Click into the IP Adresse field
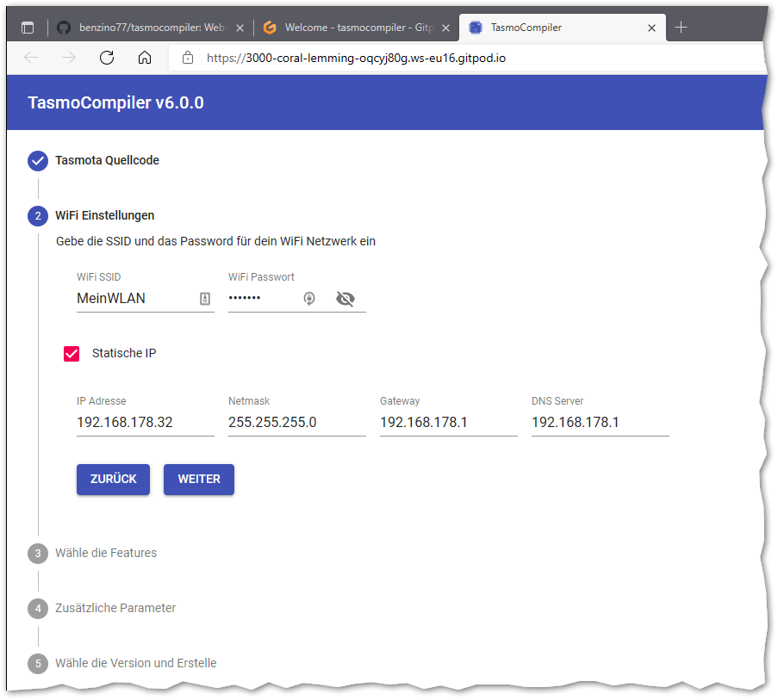778x700 pixels. pos(145,423)
